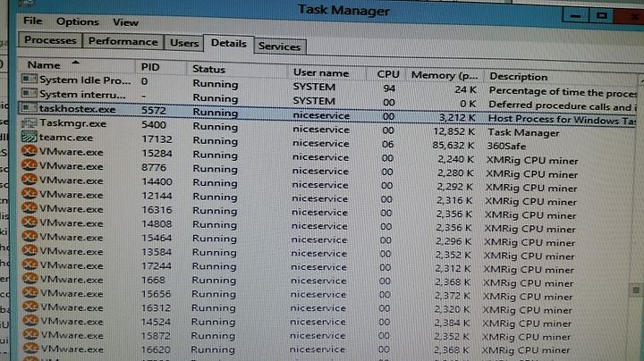Click PID 5572 cell
644x361 pixels.
click(154, 110)
